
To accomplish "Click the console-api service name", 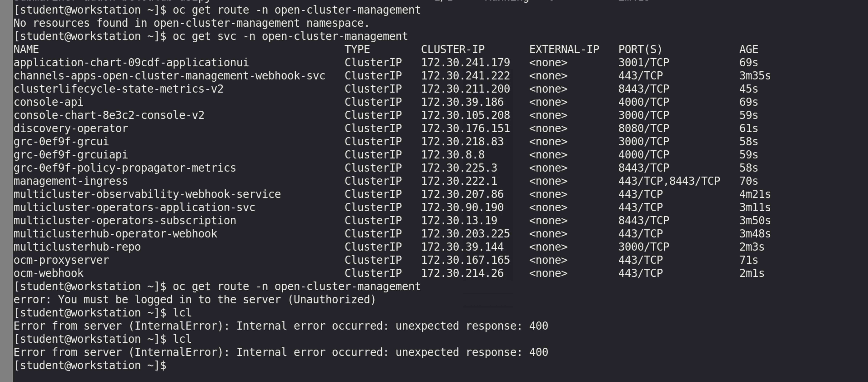I will [48, 102].
